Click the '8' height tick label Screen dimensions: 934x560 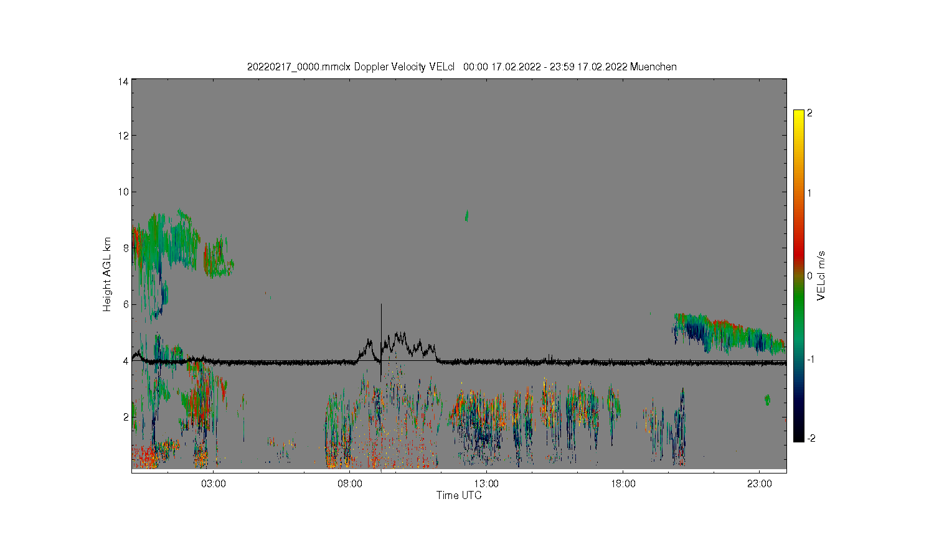click(x=126, y=248)
